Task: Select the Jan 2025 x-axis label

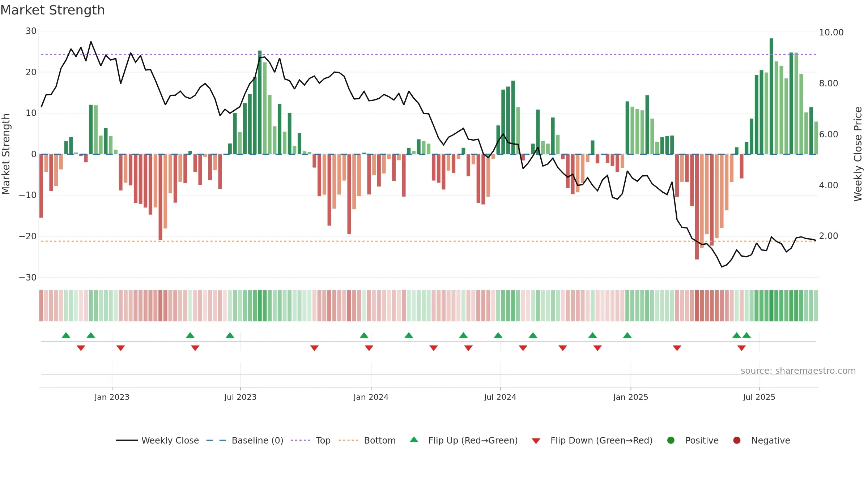Action: pos(630,397)
